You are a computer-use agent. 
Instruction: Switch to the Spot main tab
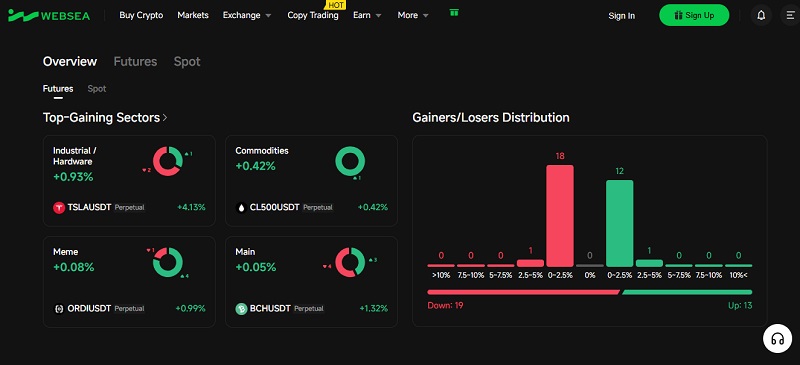(187, 62)
